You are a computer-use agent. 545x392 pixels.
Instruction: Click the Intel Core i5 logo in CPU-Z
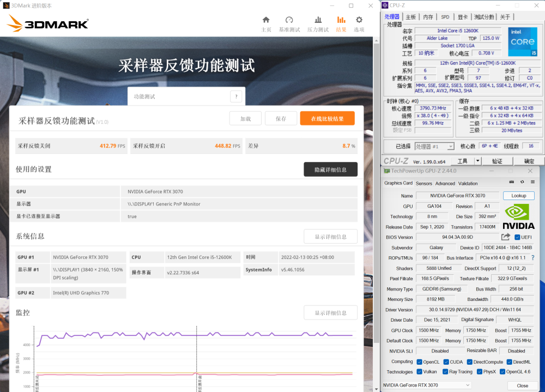(523, 42)
